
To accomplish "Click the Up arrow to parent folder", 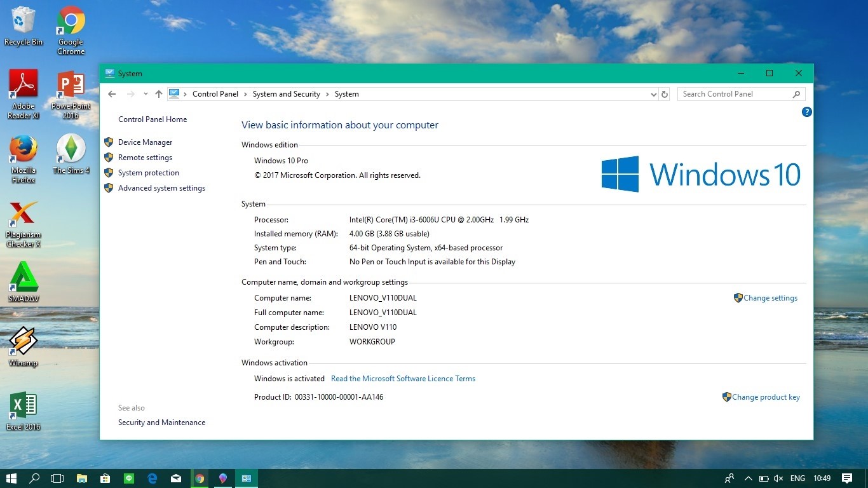I will pyautogui.click(x=159, y=94).
